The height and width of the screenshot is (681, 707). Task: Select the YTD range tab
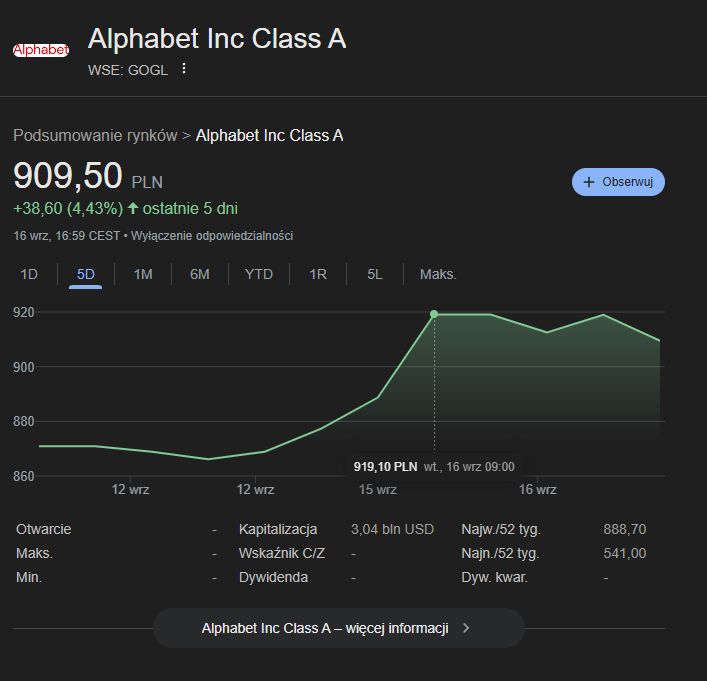pos(259,274)
